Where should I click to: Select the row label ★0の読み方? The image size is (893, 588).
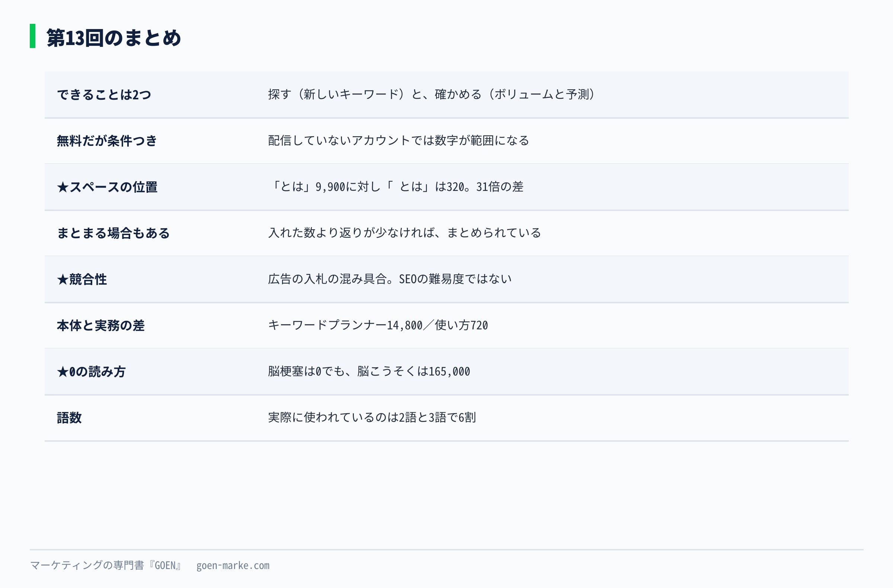click(91, 371)
